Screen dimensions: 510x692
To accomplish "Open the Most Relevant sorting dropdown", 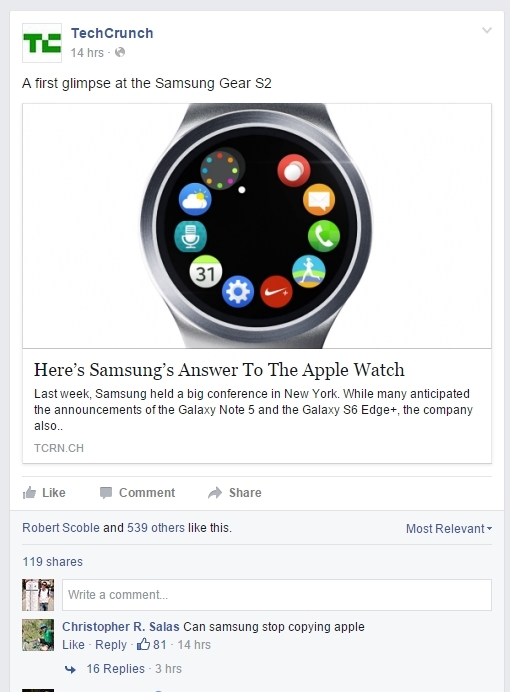I will (449, 528).
